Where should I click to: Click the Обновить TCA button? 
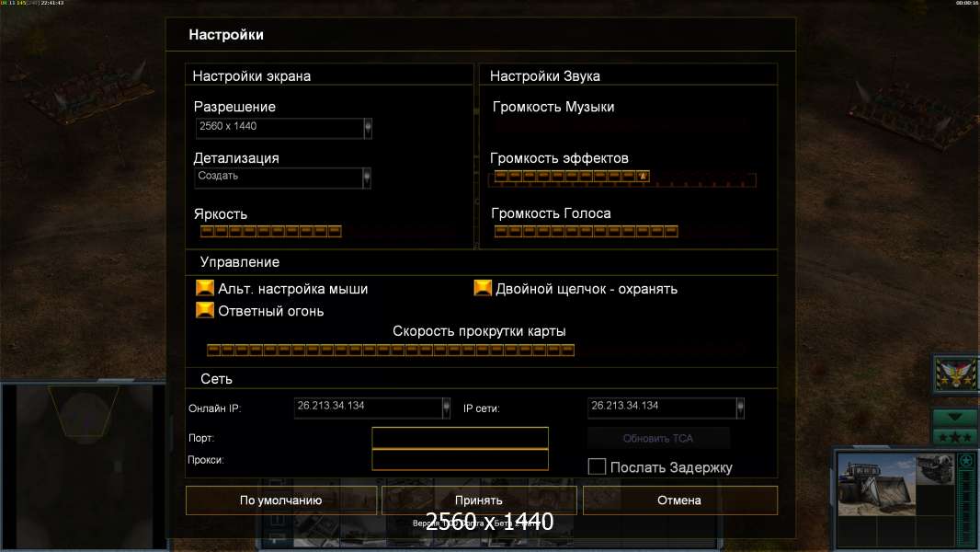click(x=658, y=438)
